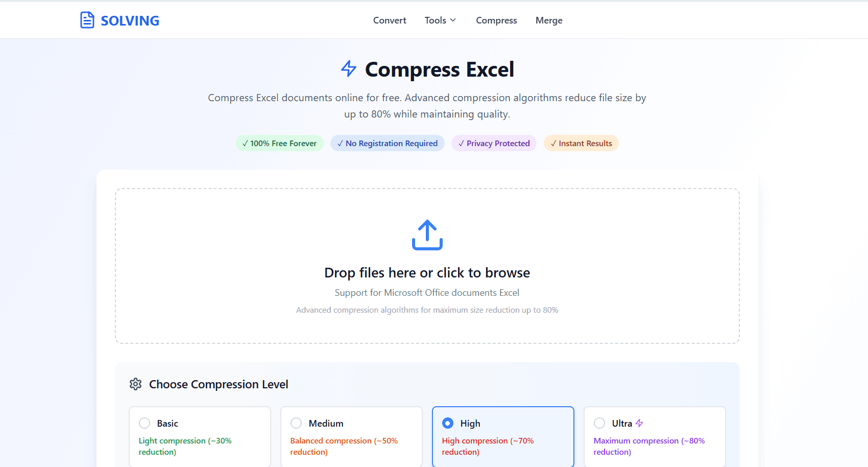Image resolution: width=868 pixels, height=467 pixels.
Task: Click the lightning bolt beside Compress Excel heading
Action: tap(349, 69)
